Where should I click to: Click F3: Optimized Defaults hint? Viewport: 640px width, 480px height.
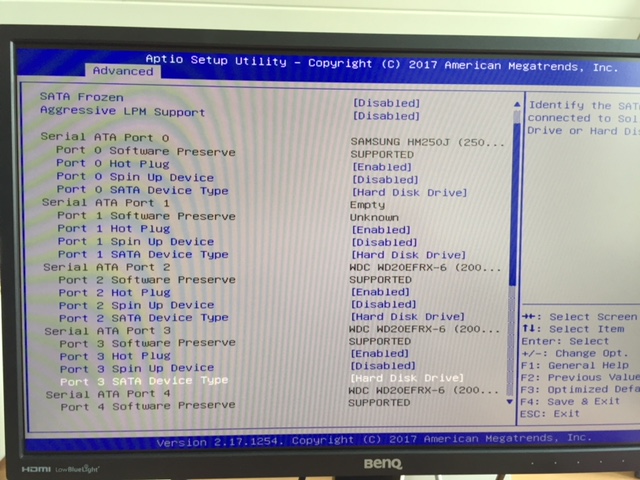point(580,389)
